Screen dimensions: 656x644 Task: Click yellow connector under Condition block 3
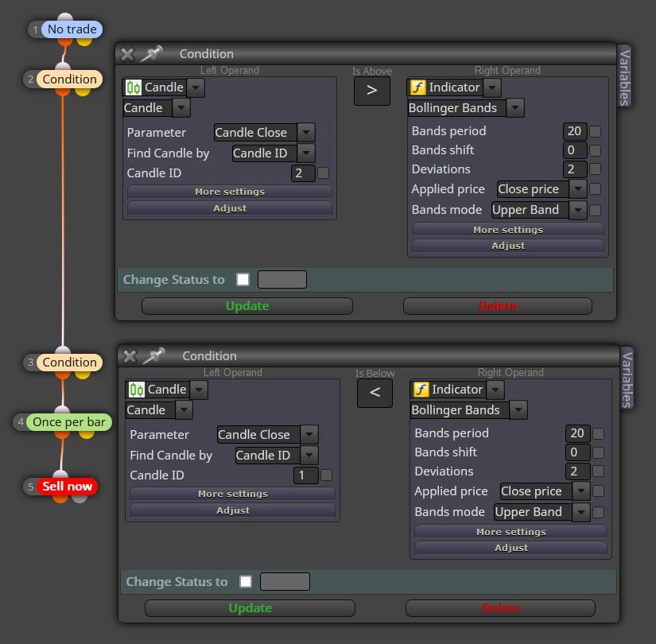pos(83,374)
